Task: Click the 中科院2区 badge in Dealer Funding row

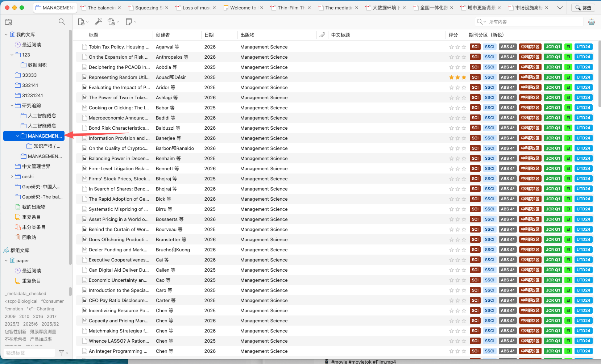Action: coord(530,250)
